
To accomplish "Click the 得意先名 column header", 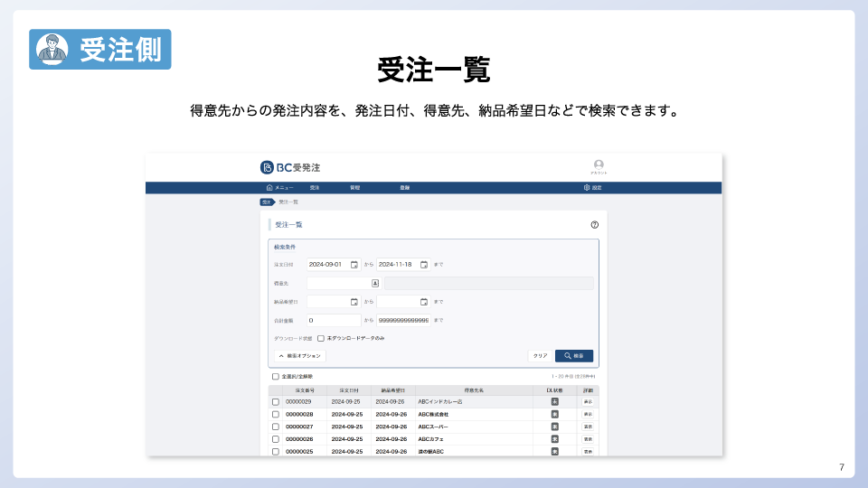I will click(474, 390).
